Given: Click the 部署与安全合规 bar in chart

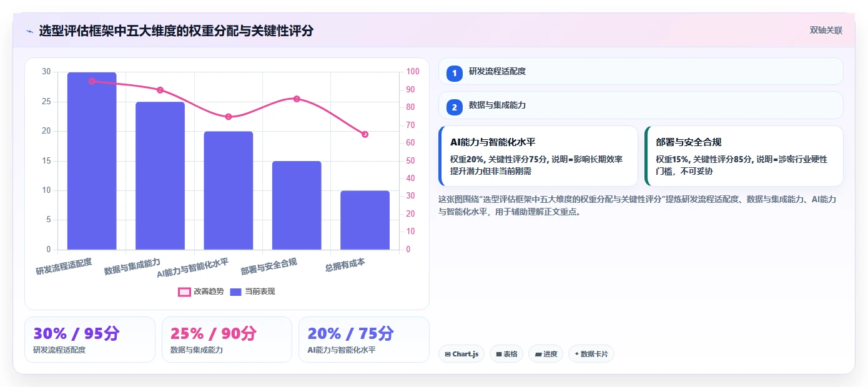Looking at the screenshot, I should tap(297, 205).
